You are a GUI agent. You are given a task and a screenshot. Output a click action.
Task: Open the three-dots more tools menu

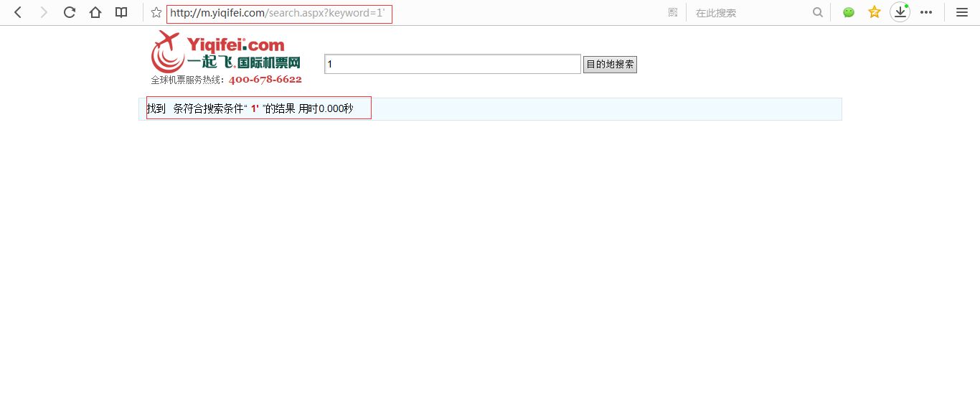[926, 12]
